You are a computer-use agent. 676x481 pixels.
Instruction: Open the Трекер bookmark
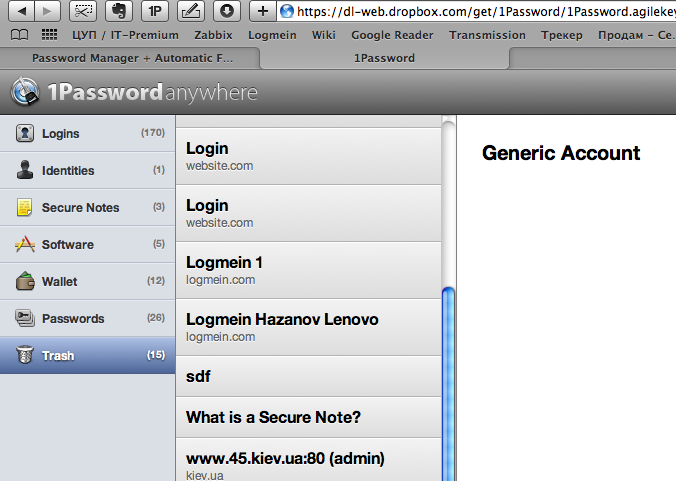point(562,35)
